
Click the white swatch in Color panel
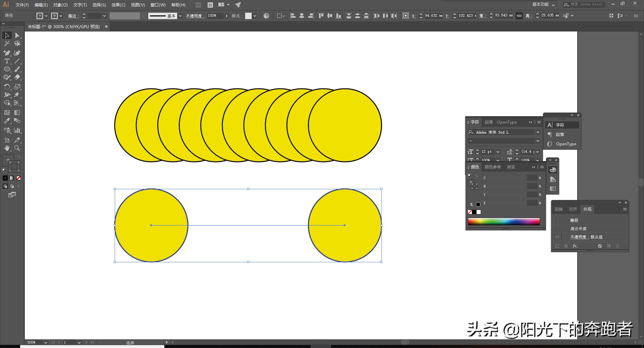(x=479, y=212)
